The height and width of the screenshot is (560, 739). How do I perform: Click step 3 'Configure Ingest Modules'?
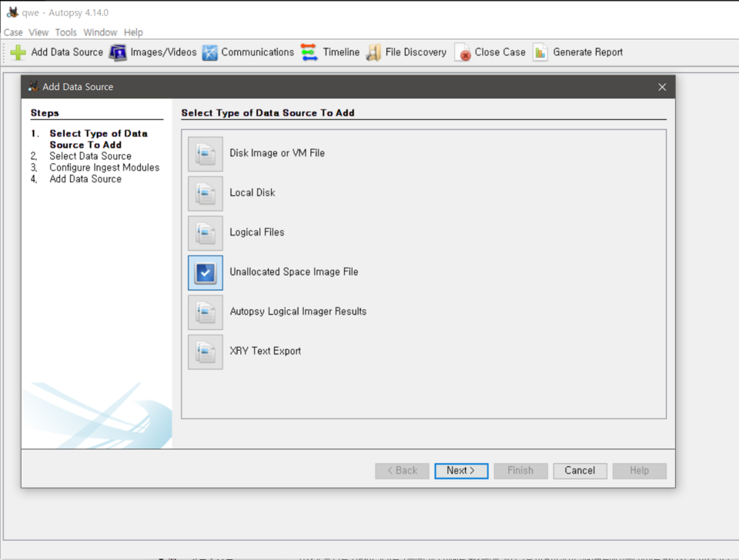pos(104,167)
